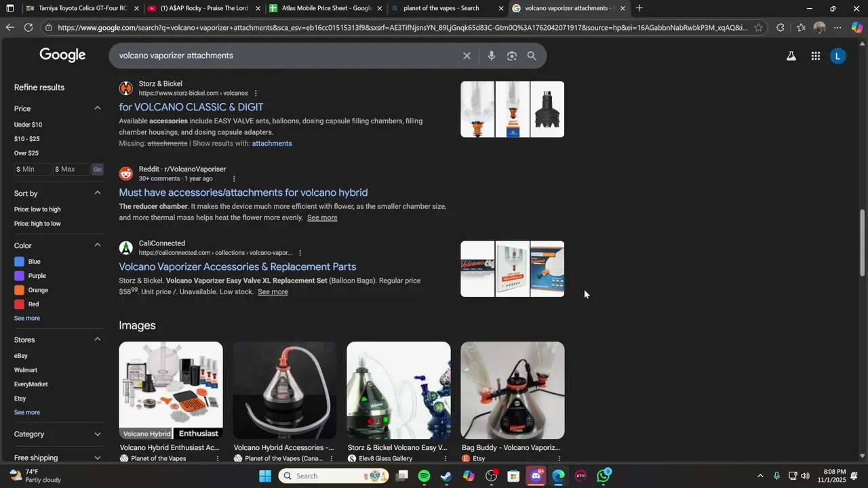Viewport: 868px width, 488px height.
Task: Sort by Price: low to high
Action: 37,209
